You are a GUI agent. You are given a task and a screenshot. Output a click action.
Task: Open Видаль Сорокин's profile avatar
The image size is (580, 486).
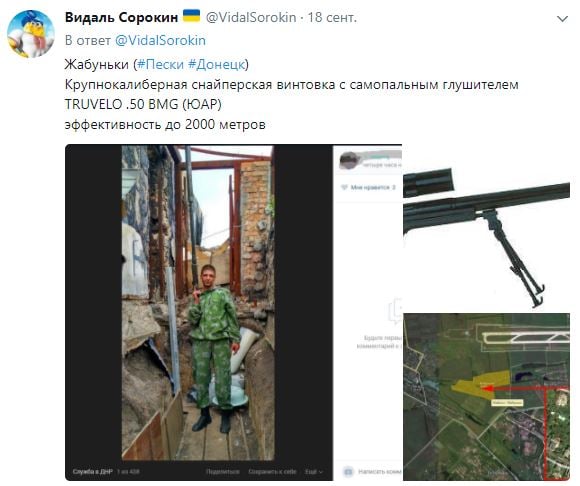(x=31, y=34)
